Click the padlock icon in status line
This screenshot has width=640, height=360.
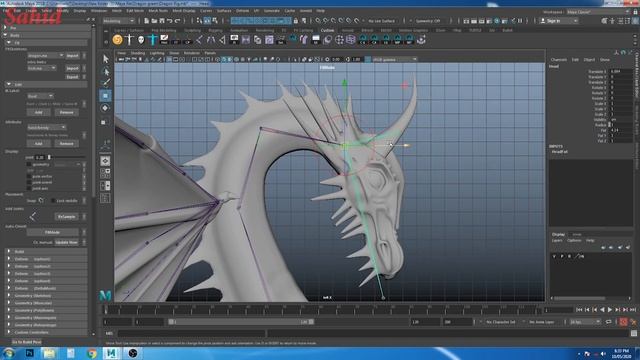pyautogui.click(x=296, y=20)
